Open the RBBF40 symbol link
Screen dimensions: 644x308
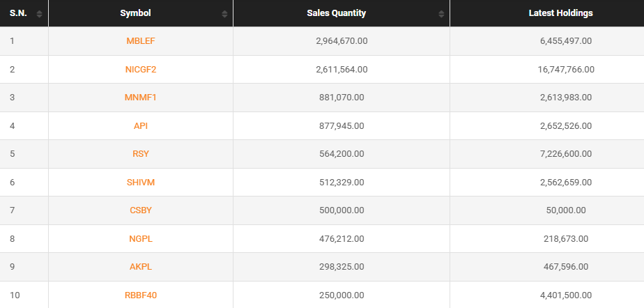click(141, 295)
